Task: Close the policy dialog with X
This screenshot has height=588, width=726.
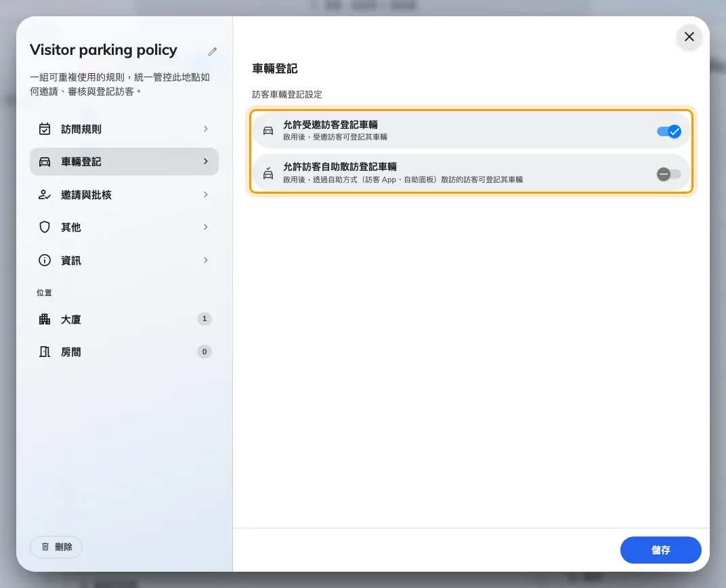Action: pos(689,37)
